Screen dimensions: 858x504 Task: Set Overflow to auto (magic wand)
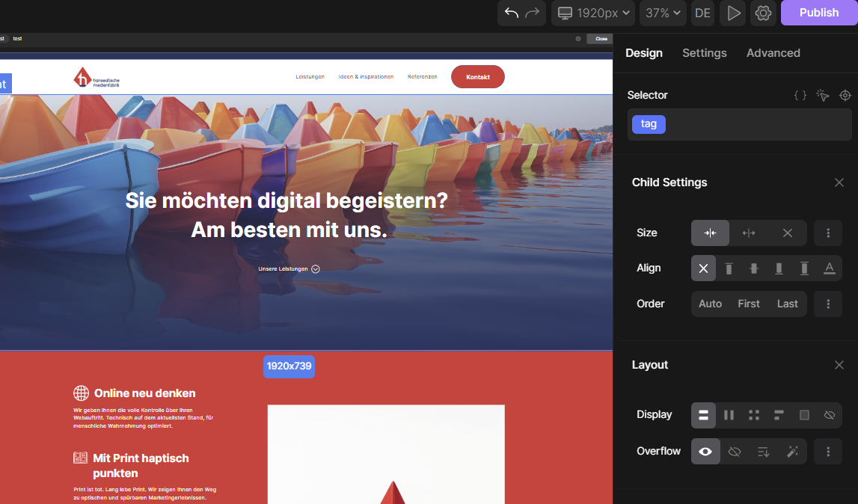point(792,452)
